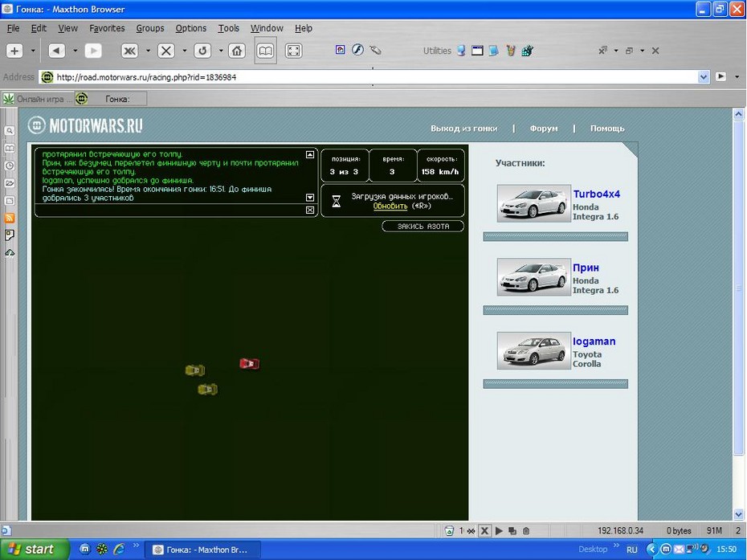Image resolution: width=747 pixels, height=560 pixels.
Task: Refresh the page with the reload button
Action: click(x=202, y=51)
